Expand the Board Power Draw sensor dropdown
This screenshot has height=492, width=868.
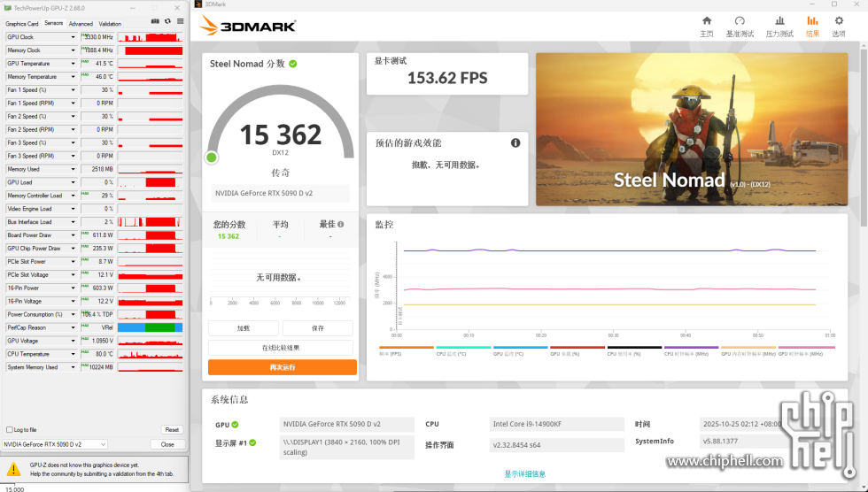(73, 235)
